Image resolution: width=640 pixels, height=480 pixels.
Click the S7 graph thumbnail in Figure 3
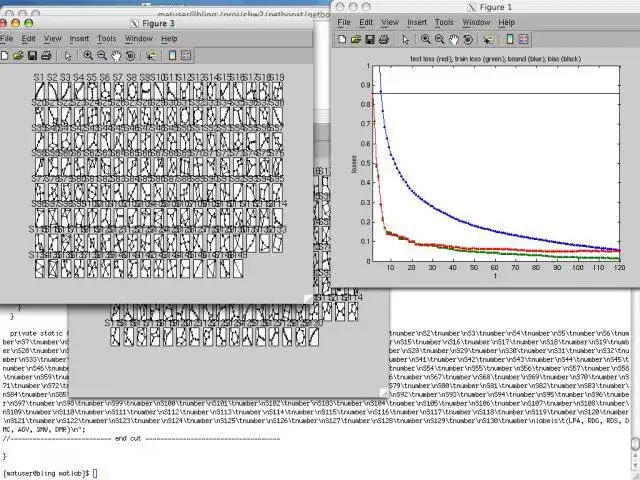(118, 91)
